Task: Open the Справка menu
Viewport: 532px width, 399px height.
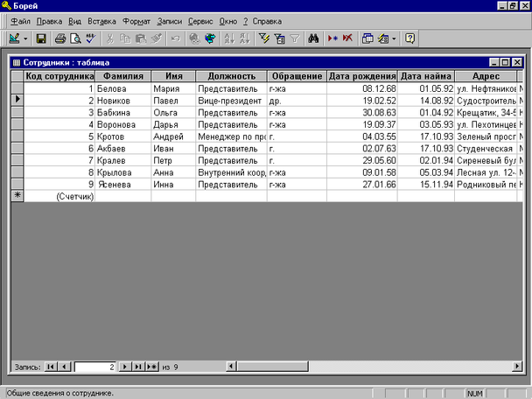Action: coord(267,21)
